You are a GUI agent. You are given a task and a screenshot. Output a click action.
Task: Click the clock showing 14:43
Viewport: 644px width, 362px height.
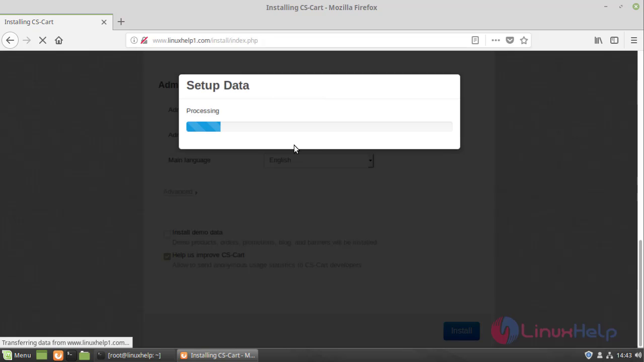pos(624,355)
